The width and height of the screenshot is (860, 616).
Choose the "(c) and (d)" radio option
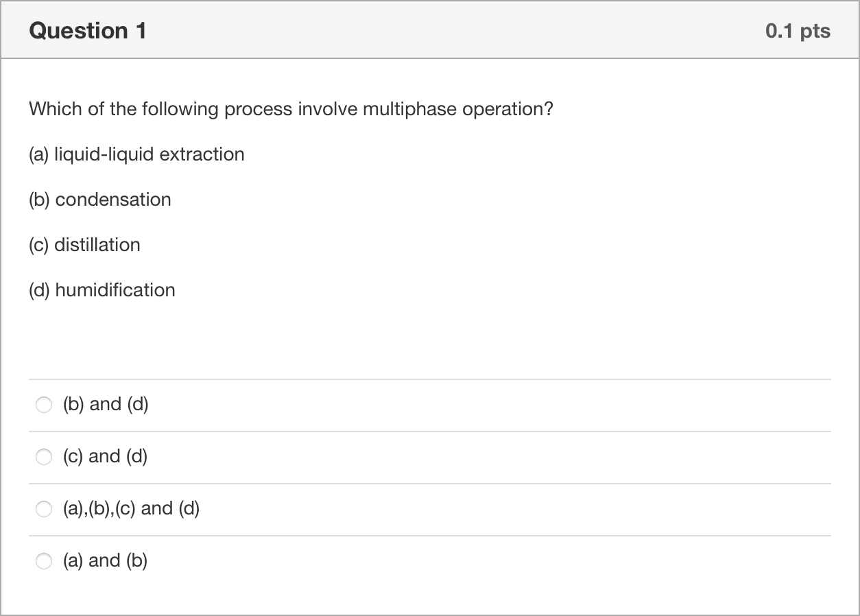pyautogui.click(x=44, y=457)
